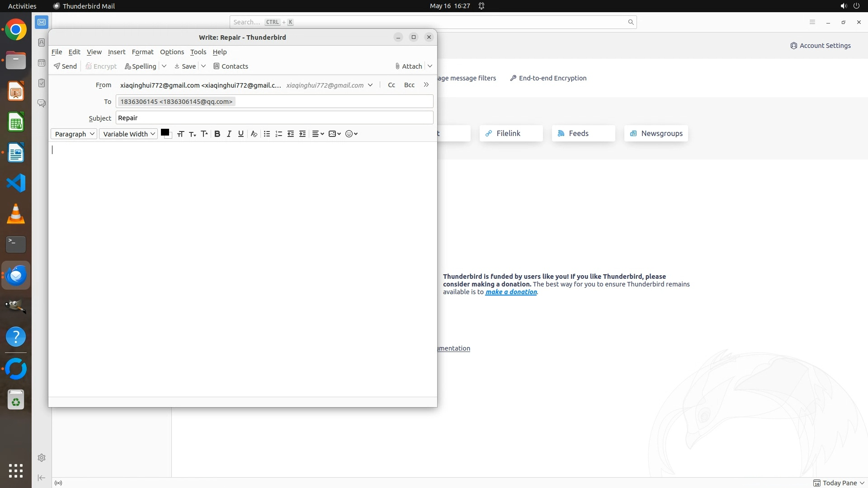Open the Format menu
This screenshot has width=868, height=488.
click(142, 52)
